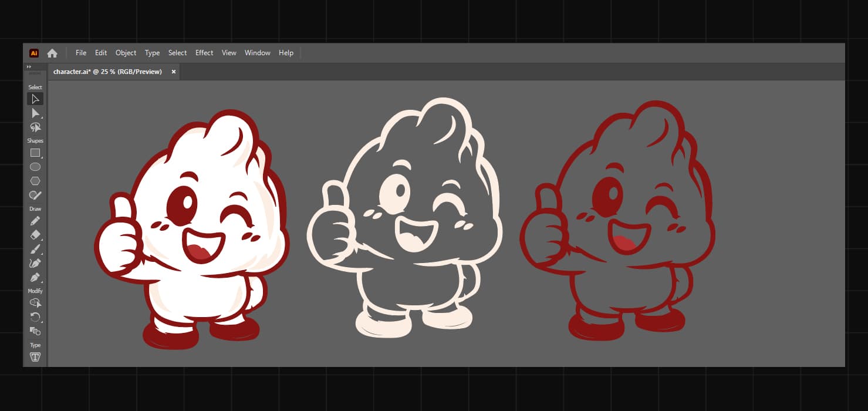Select the Polygon shape tool
This screenshot has width=868, height=411.
coord(35,181)
